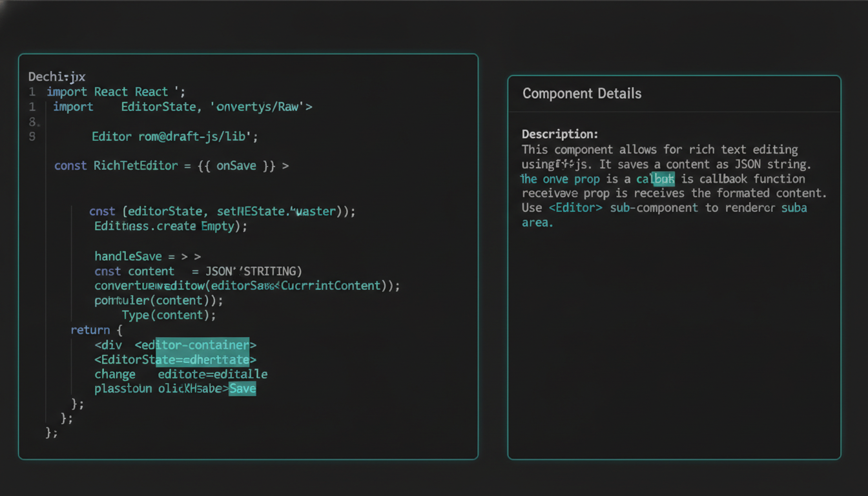Click "CucrrintContent" in the code

[x=331, y=285]
